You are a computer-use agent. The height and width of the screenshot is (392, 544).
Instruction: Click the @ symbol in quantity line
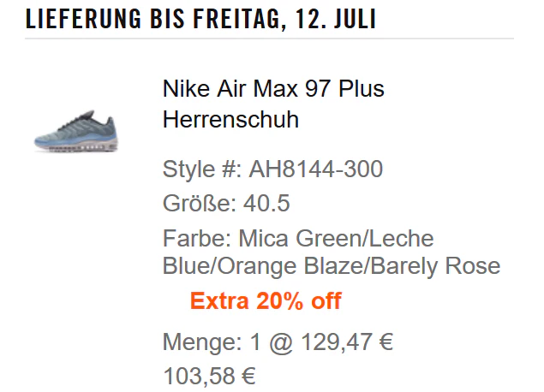coord(281,342)
